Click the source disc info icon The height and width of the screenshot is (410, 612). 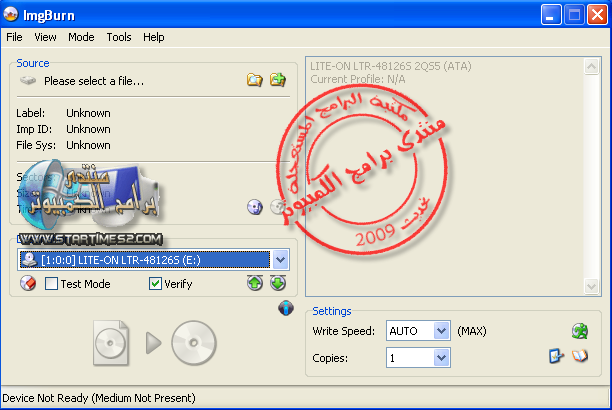254,207
